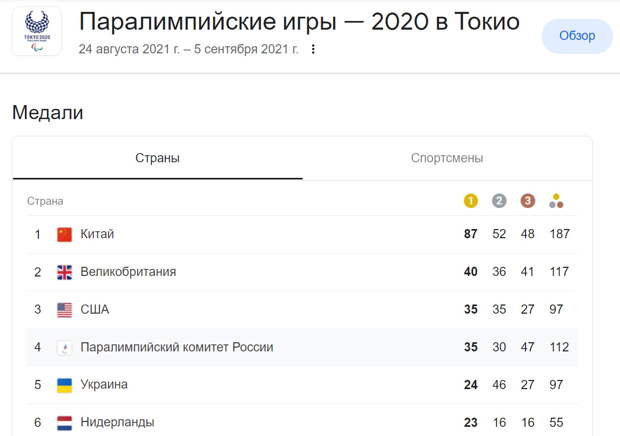Viewport: 620px width, 436px height.
Task: Click the silver medal column icon
Action: click(x=499, y=201)
